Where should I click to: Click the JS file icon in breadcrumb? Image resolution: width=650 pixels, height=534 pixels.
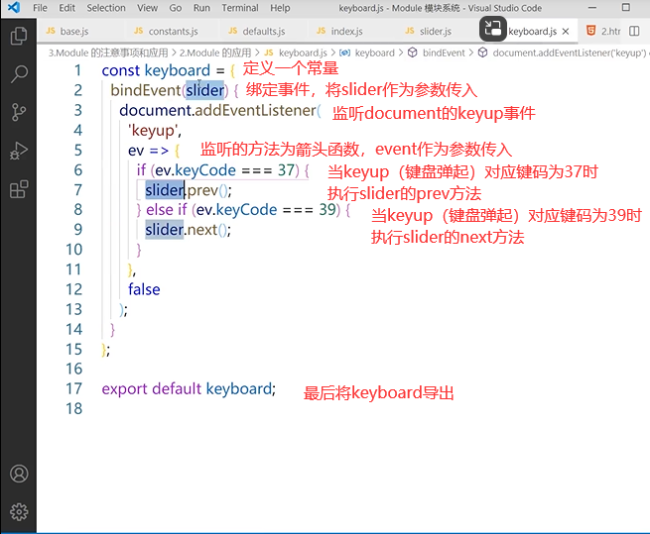(x=269, y=53)
